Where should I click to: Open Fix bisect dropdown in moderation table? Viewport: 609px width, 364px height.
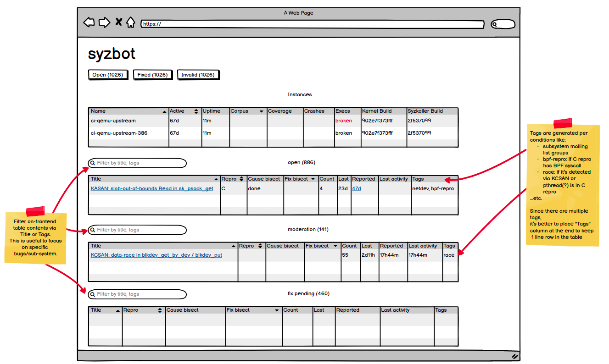point(335,246)
